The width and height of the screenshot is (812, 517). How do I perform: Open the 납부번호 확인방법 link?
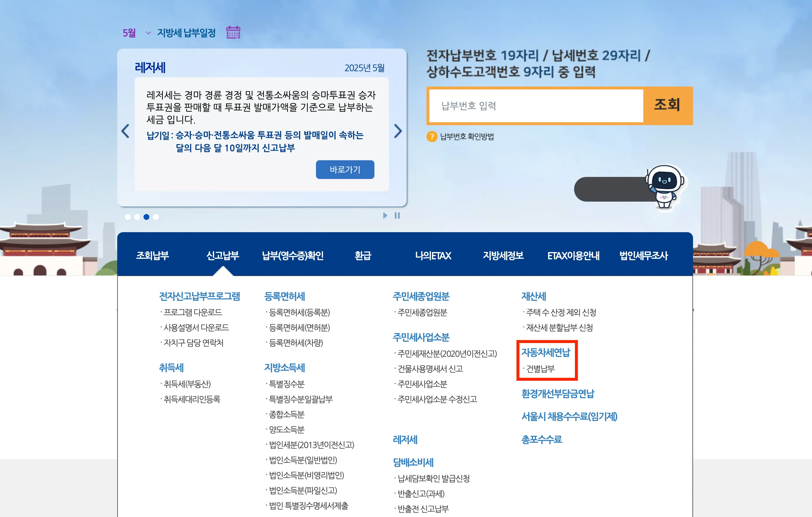click(x=467, y=137)
